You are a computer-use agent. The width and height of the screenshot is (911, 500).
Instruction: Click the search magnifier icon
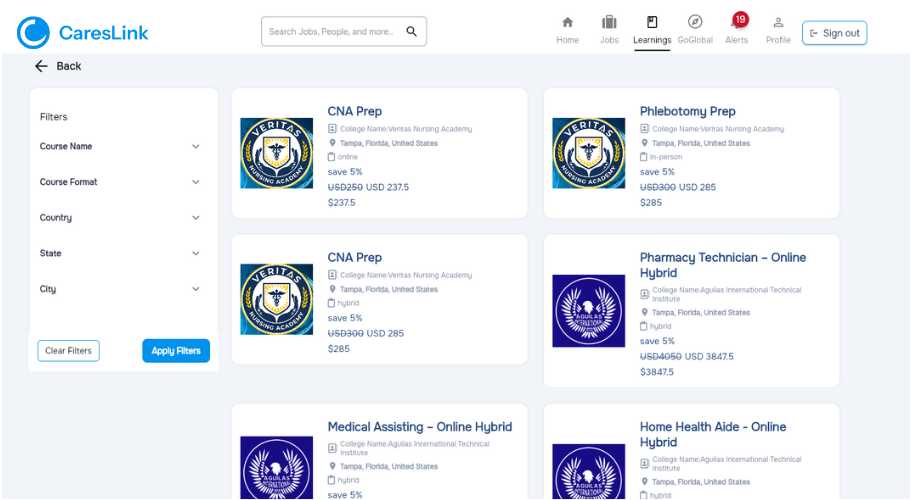point(411,32)
